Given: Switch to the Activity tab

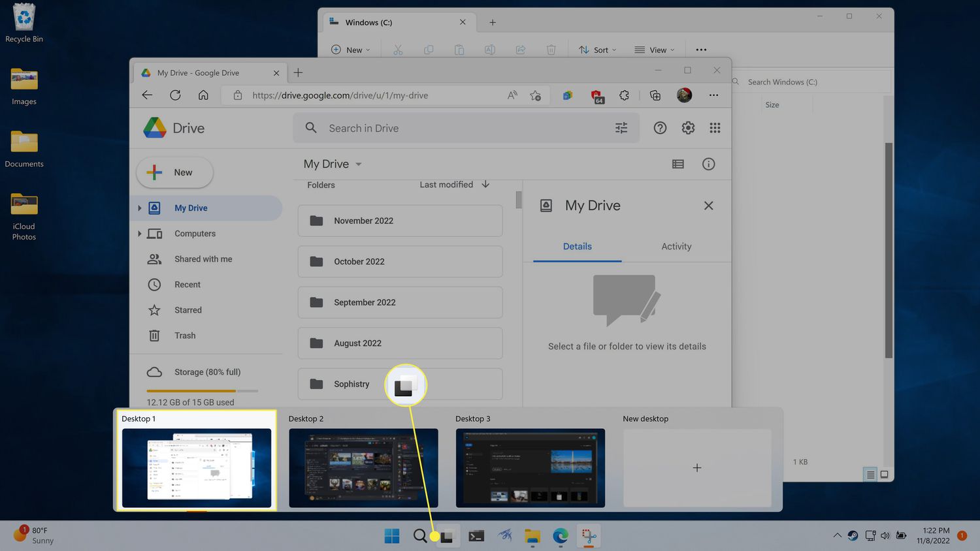Looking at the screenshot, I should click(x=676, y=247).
